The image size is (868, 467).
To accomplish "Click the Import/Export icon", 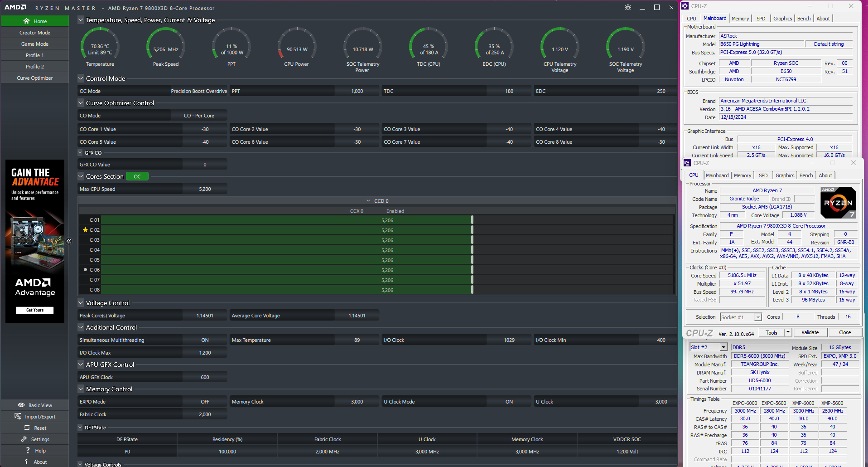I will [18, 416].
